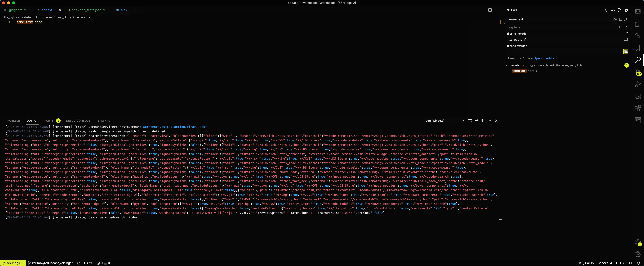644x266 pixels.
Task: Toggle Match Case in search box
Action: pos(615,19)
